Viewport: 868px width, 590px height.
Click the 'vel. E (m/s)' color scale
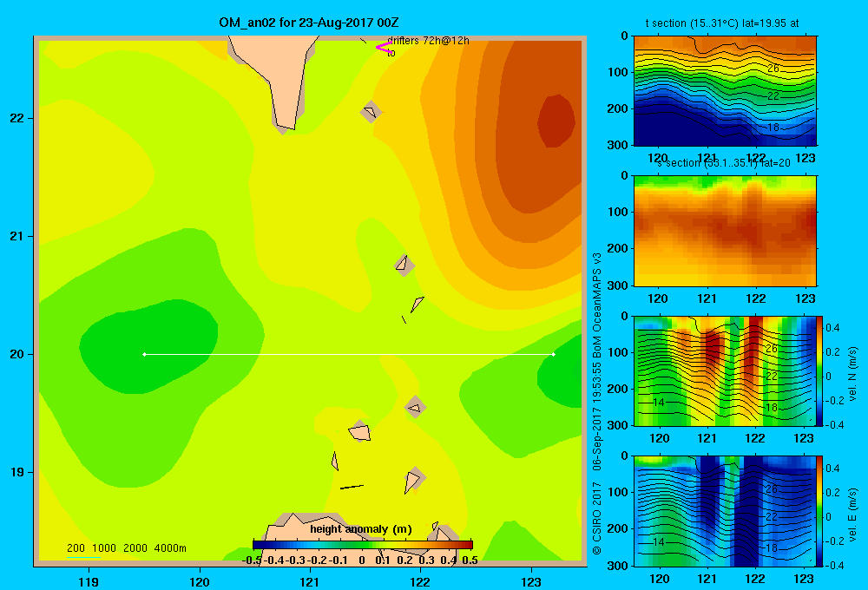point(820,511)
